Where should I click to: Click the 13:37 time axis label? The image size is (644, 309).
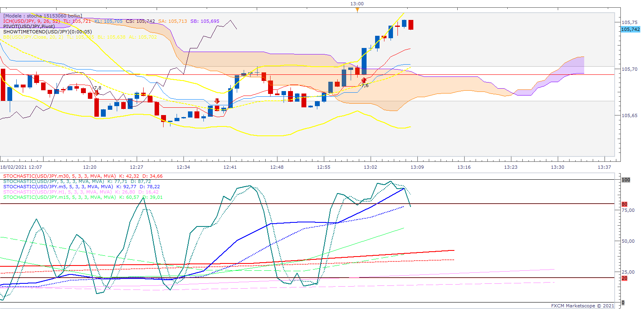605,167
